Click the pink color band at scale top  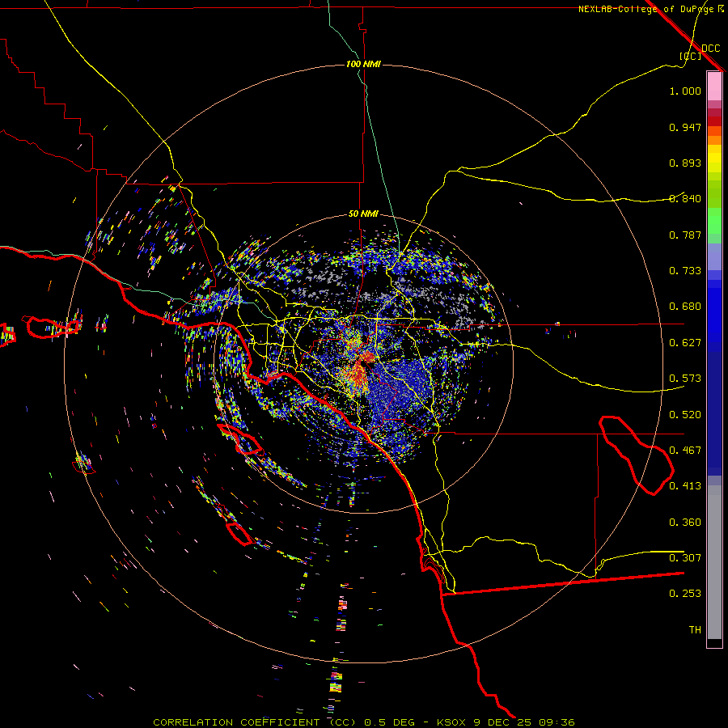[x=714, y=87]
